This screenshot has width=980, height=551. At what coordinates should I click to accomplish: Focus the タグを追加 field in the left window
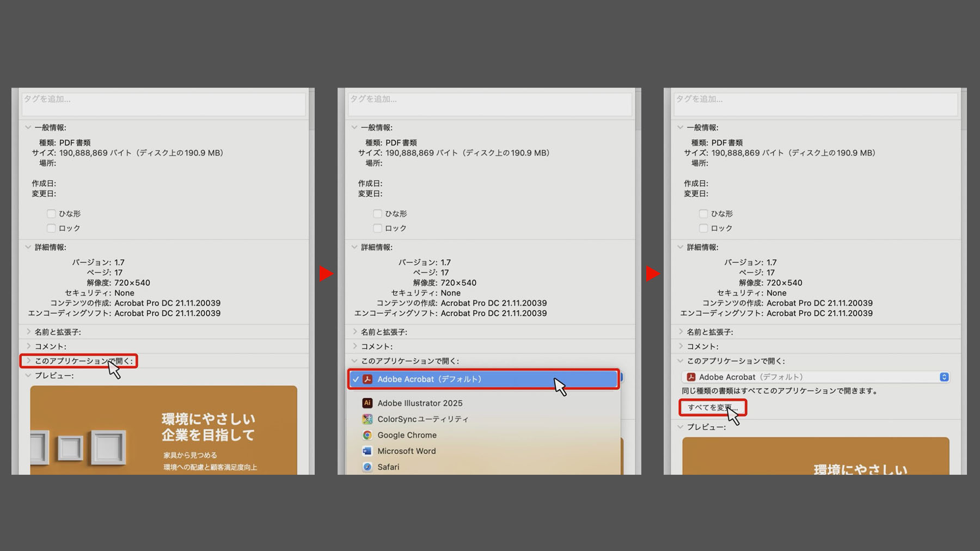tap(163, 104)
